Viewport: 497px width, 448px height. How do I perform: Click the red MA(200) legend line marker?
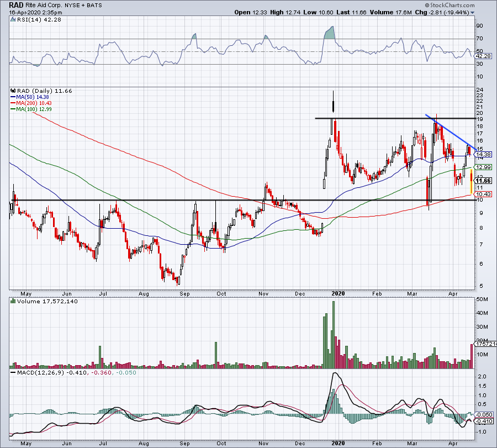[13, 103]
